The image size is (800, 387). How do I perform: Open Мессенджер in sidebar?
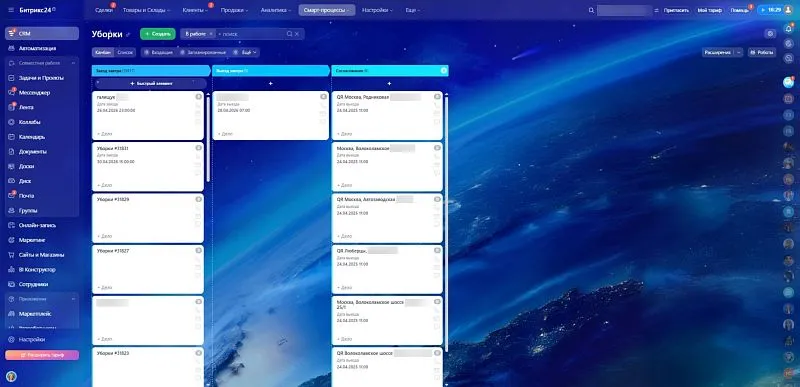click(x=42, y=93)
